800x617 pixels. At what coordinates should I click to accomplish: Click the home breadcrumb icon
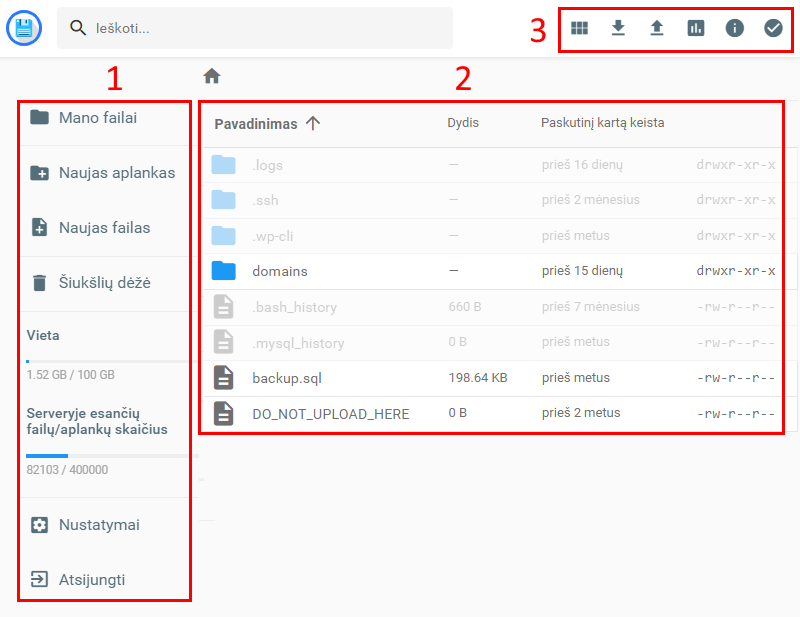click(212, 76)
